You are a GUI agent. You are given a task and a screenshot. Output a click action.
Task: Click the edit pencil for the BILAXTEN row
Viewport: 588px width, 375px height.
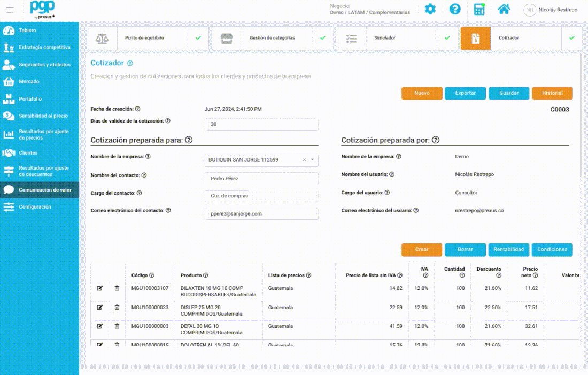tap(99, 288)
